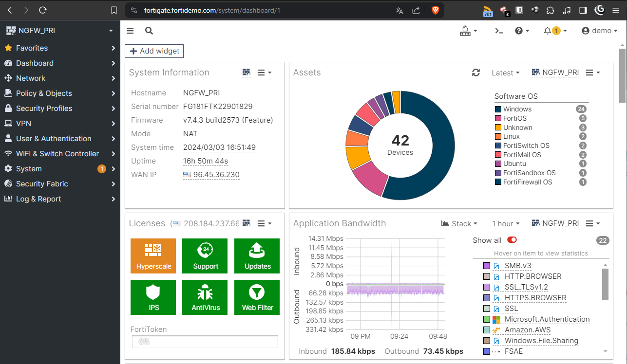Click the Assets NGFW_PRI FortiGate selector
The image size is (627, 364).
(555, 73)
